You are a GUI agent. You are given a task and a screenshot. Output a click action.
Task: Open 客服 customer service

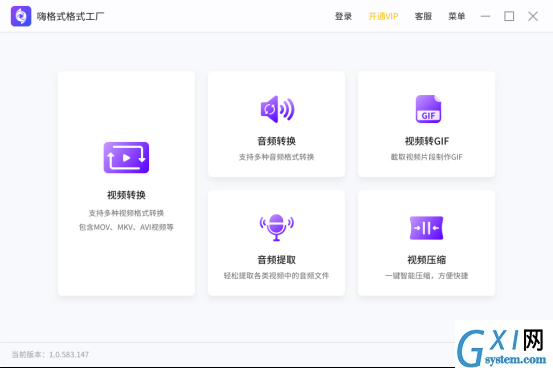pyautogui.click(x=423, y=16)
